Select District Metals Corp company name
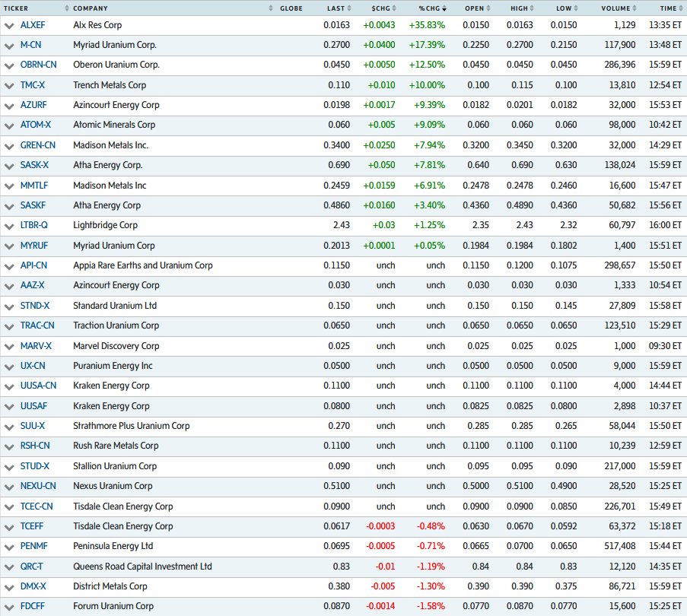Image resolution: width=687 pixels, height=616 pixels. (110, 586)
